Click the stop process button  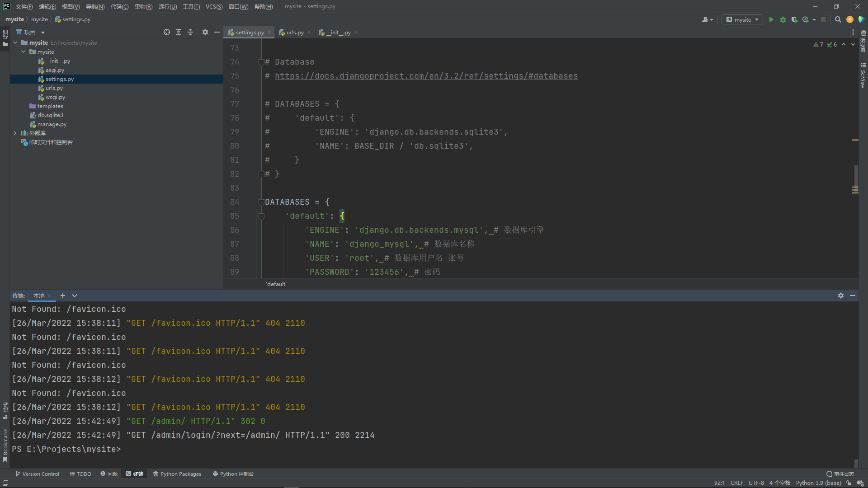click(x=823, y=19)
